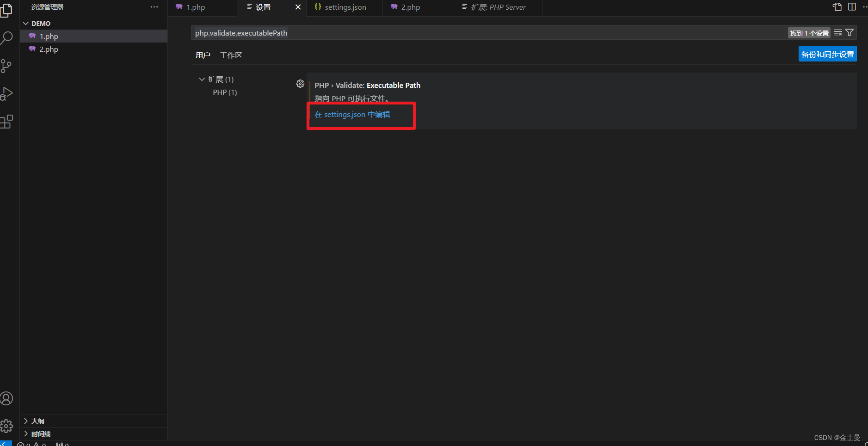The height and width of the screenshot is (446, 868).
Task: Open the settings filter funnel
Action: [850, 32]
